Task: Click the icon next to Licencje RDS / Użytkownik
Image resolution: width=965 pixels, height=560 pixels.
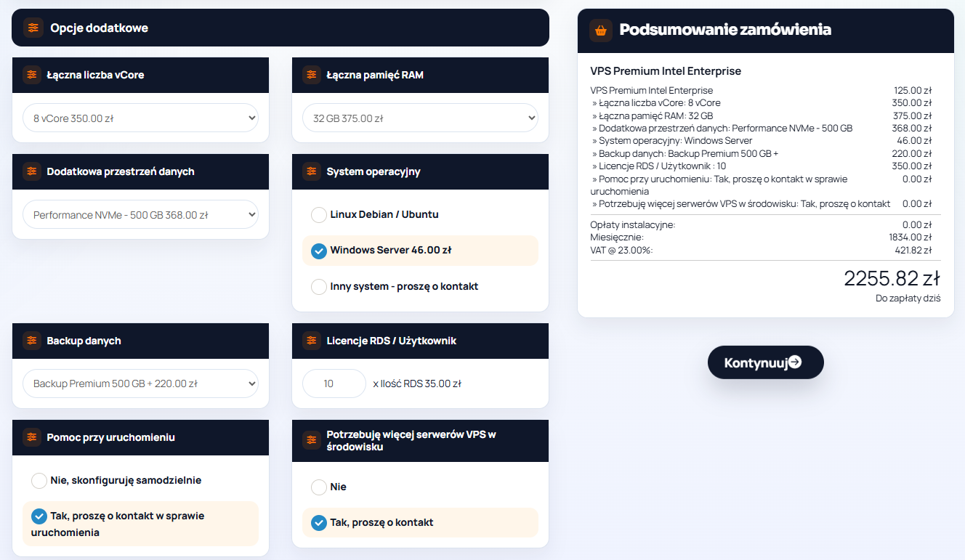Action: point(312,341)
